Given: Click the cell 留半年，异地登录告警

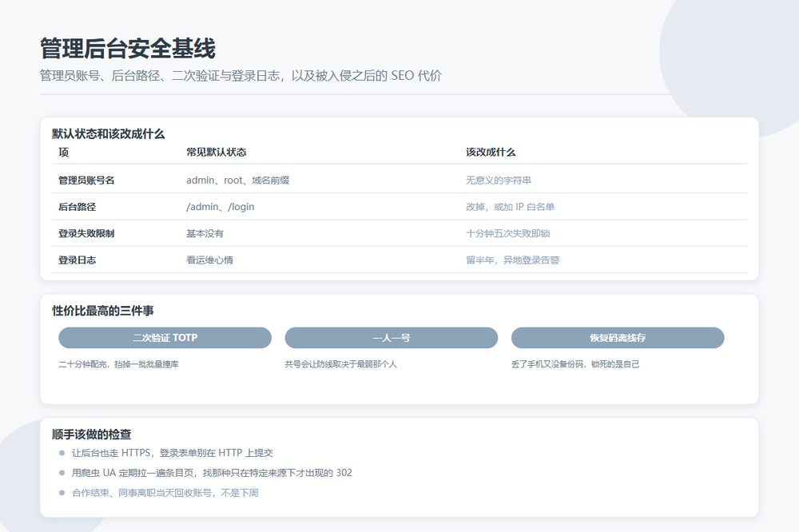Looking at the screenshot, I should pos(513,260).
